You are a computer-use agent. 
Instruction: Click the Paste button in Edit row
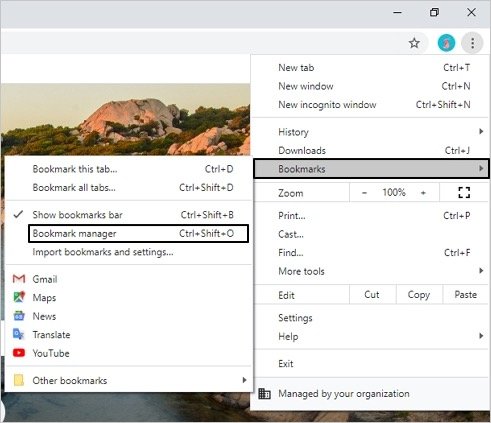pos(465,295)
